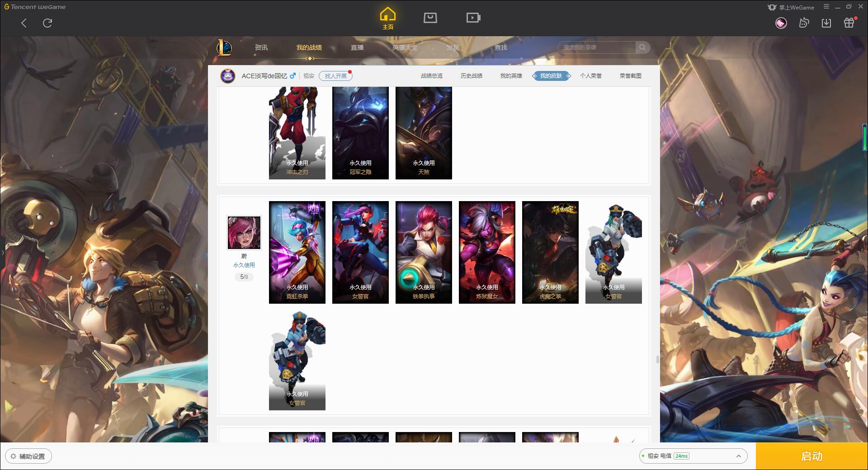Open the 发现 tab

[x=453, y=47]
